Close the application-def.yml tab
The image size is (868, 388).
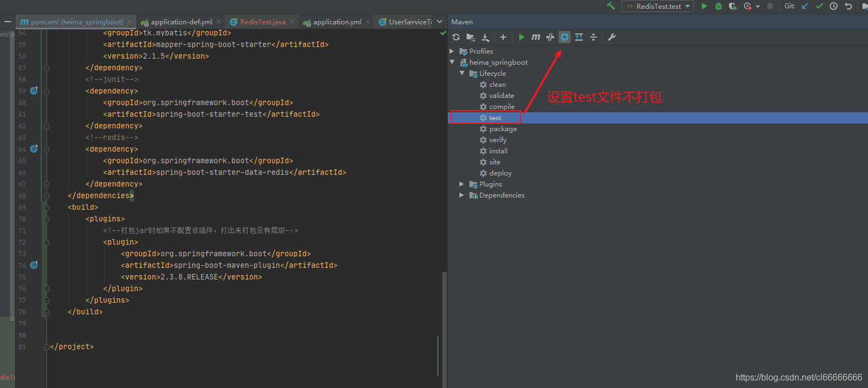[x=219, y=22]
